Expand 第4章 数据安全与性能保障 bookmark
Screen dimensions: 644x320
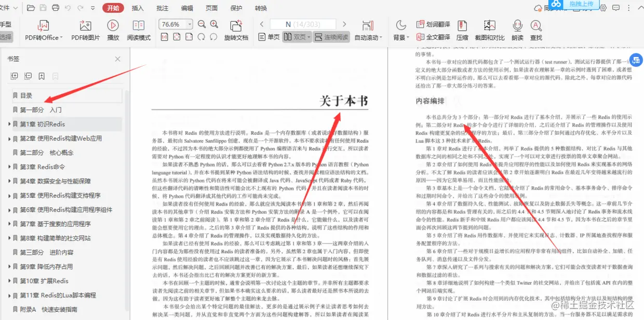9,182
